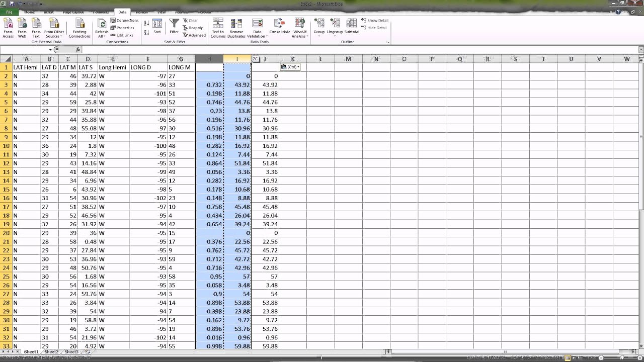Switch to the Home ribbon tab
This screenshot has width=644, height=362.
(30, 12)
